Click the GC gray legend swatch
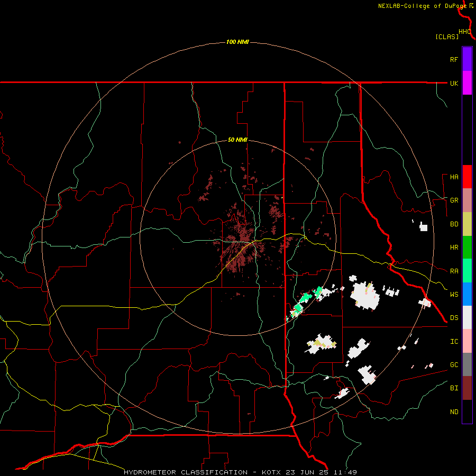The image size is (476, 476). (467, 364)
